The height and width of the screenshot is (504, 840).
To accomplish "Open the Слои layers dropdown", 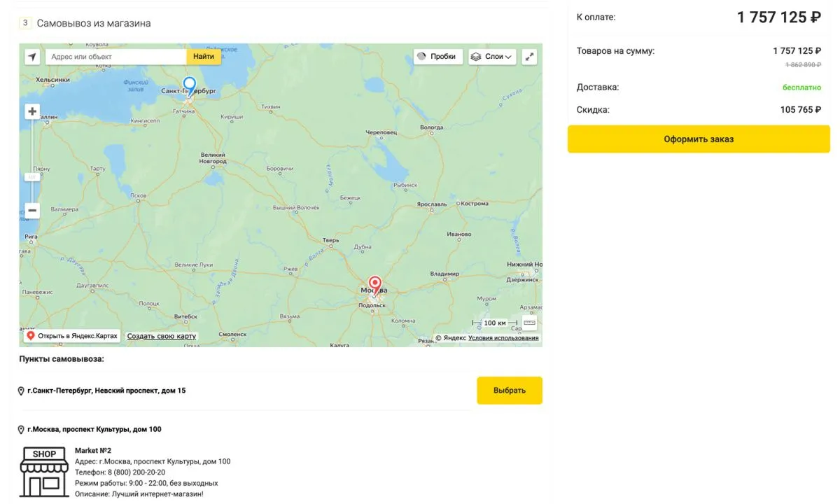I will click(492, 56).
